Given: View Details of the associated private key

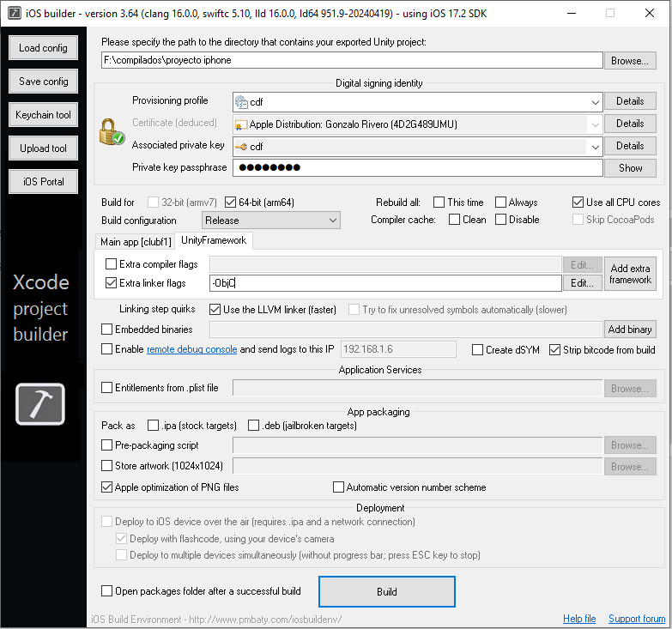Looking at the screenshot, I should [630, 146].
